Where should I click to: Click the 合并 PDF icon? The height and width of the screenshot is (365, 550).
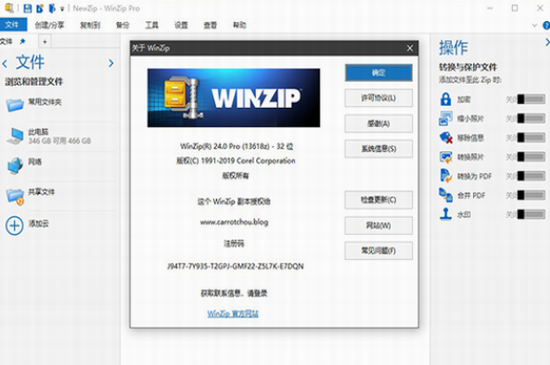(446, 195)
